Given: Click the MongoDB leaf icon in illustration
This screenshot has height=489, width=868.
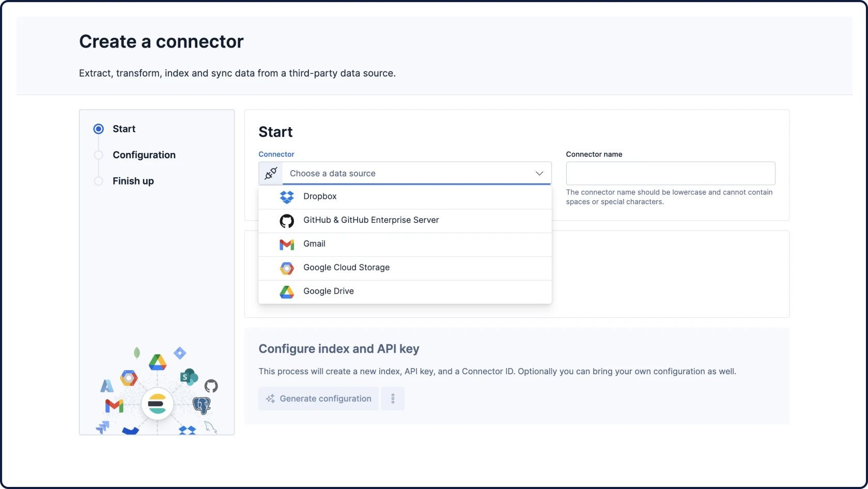Looking at the screenshot, I should [x=137, y=353].
